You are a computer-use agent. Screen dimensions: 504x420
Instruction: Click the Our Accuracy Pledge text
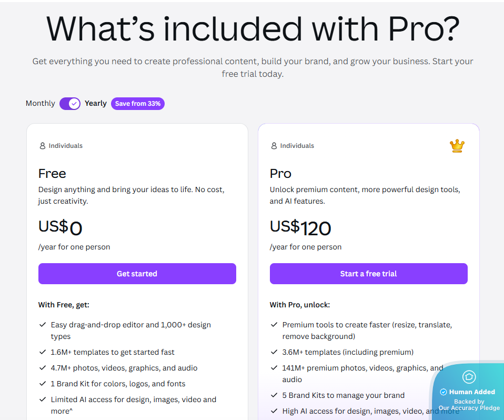[x=469, y=408]
